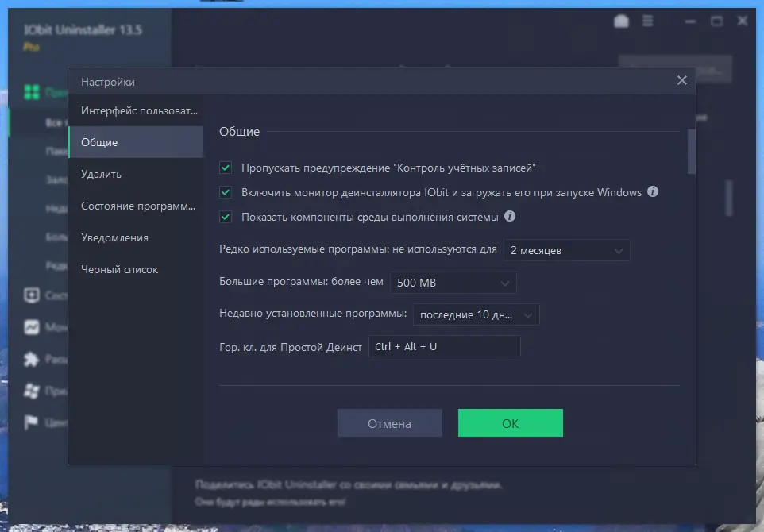Close the Настройки dialog with the X
Viewport: 764px width, 532px height.
coord(681,80)
